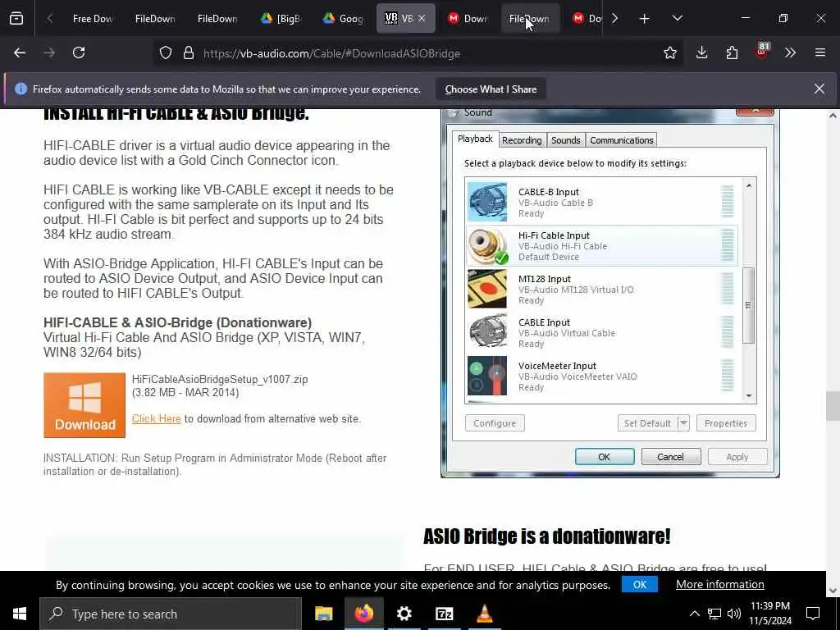The width and height of the screenshot is (840, 630).
Task: Click the vb-audio.com URL address field
Action: pyautogui.click(x=418, y=53)
